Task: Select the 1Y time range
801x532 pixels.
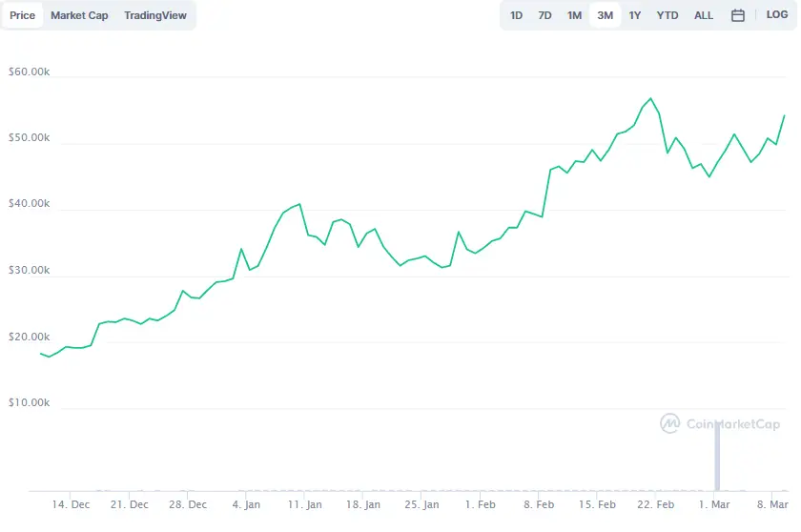Action: pyautogui.click(x=634, y=15)
